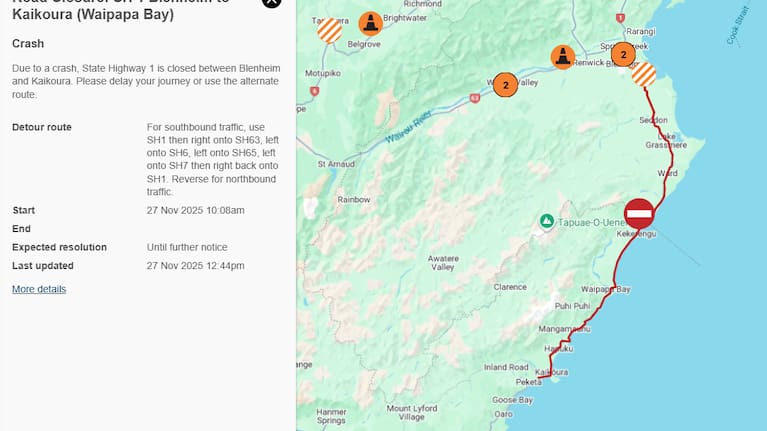The height and width of the screenshot is (431, 767).
Task: Open the striped hazard marker near Tapawera
Action: click(329, 31)
